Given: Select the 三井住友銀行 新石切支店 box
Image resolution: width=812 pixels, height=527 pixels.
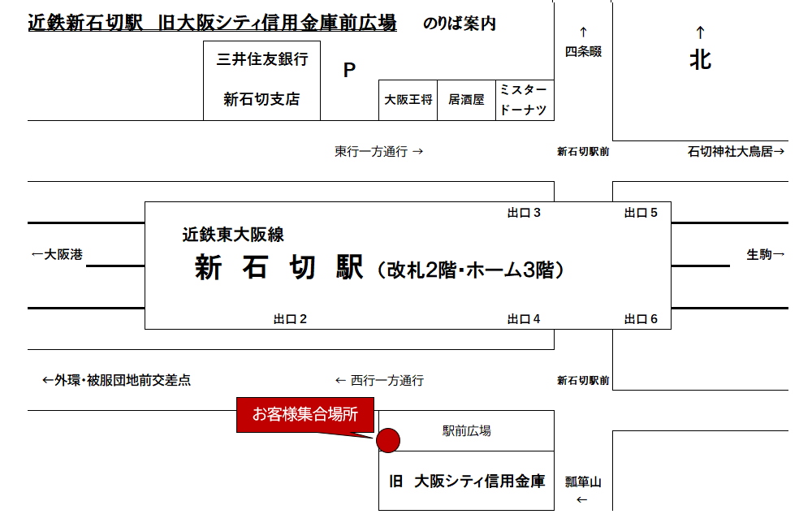Looking at the screenshot, I should 261,80.
